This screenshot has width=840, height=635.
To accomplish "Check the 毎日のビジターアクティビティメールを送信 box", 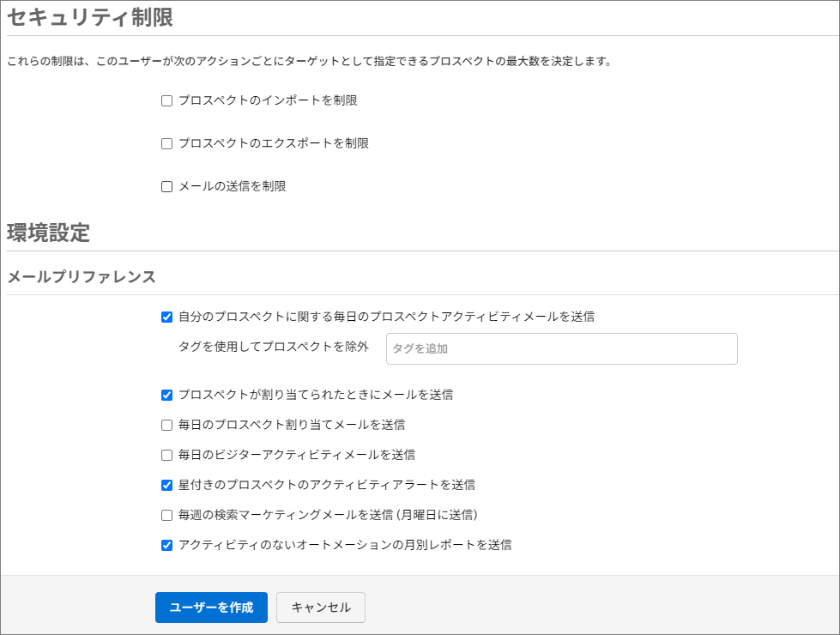I will 167,455.
